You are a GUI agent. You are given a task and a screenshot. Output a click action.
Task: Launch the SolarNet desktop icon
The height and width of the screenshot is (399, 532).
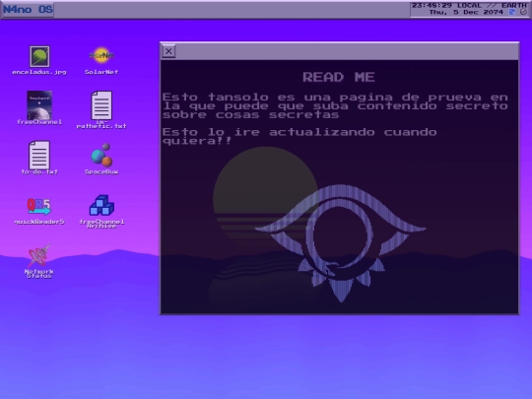[x=101, y=55]
